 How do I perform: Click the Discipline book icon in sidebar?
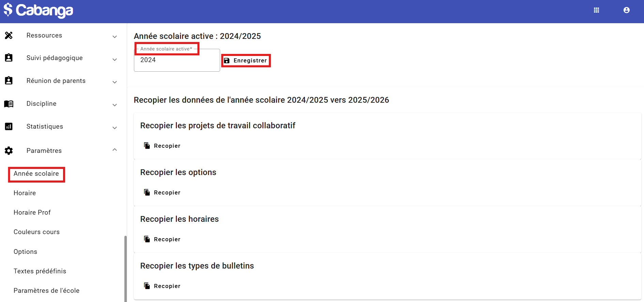pyautogui.click(x=9, y=104)
